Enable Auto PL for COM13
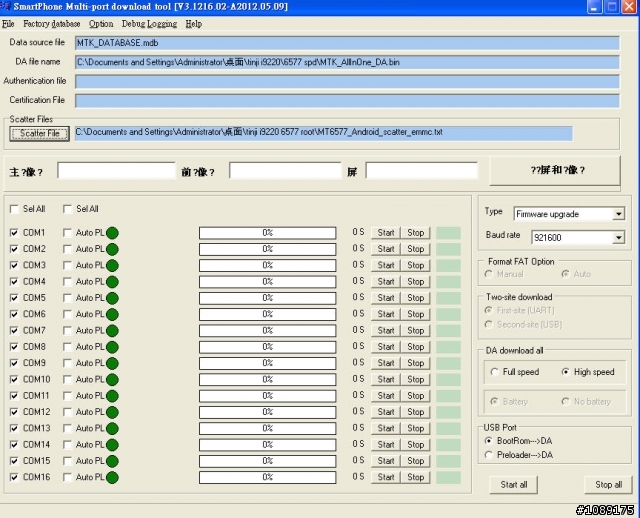 click(67, 428)
